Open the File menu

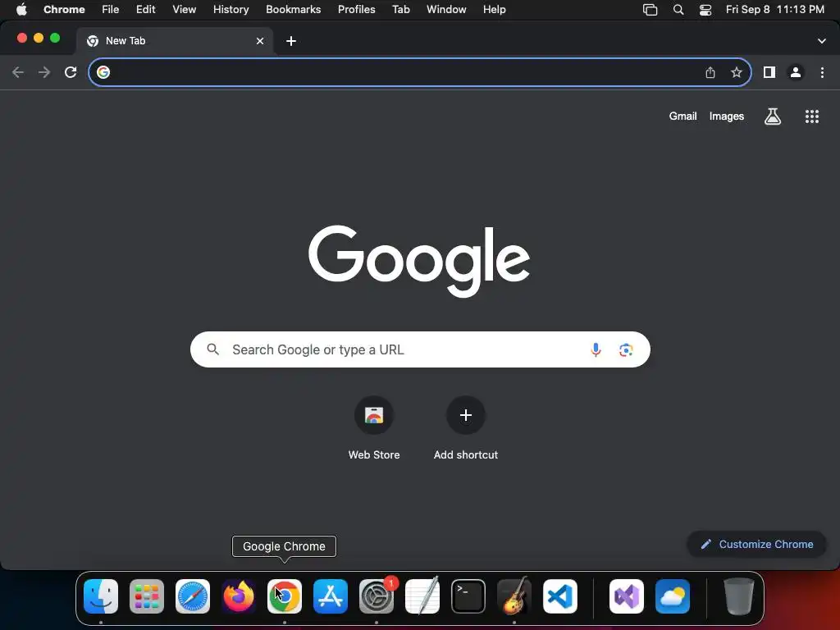(x=111, y=10)
